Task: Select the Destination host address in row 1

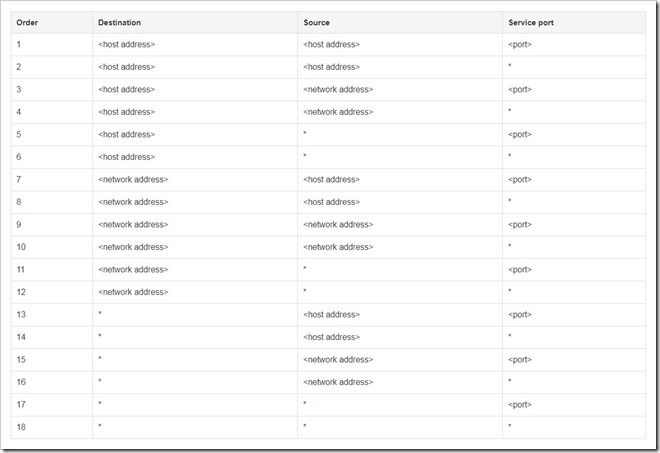Action: [126, 44]
